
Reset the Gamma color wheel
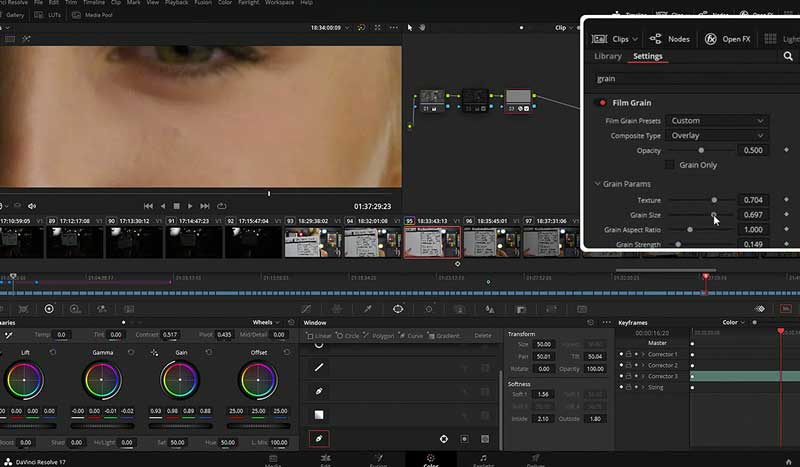click(131, 352)
